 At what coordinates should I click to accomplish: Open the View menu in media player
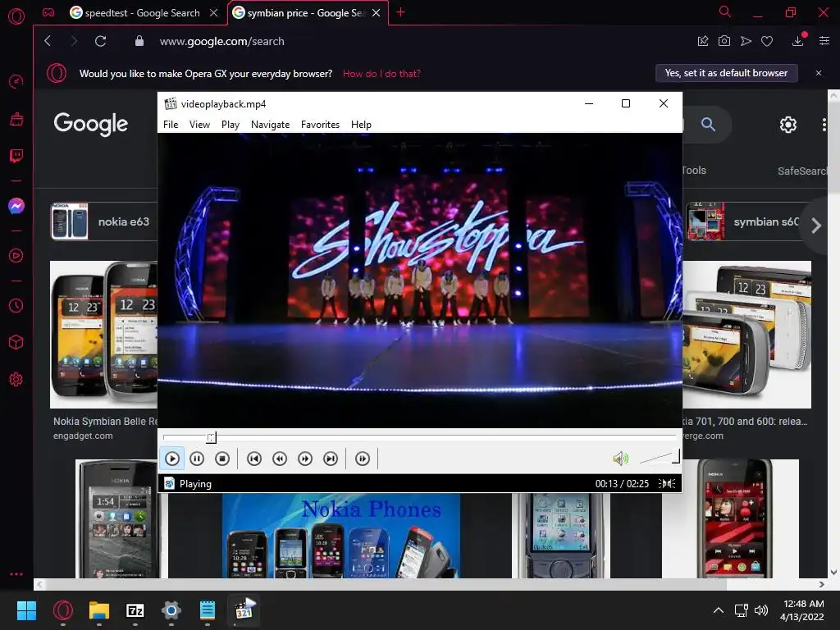pos(199,125)
